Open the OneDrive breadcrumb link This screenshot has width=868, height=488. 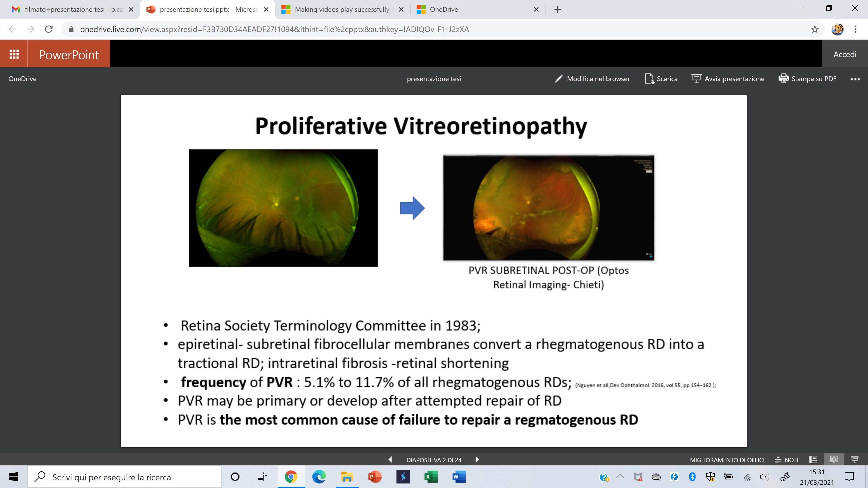22,79
